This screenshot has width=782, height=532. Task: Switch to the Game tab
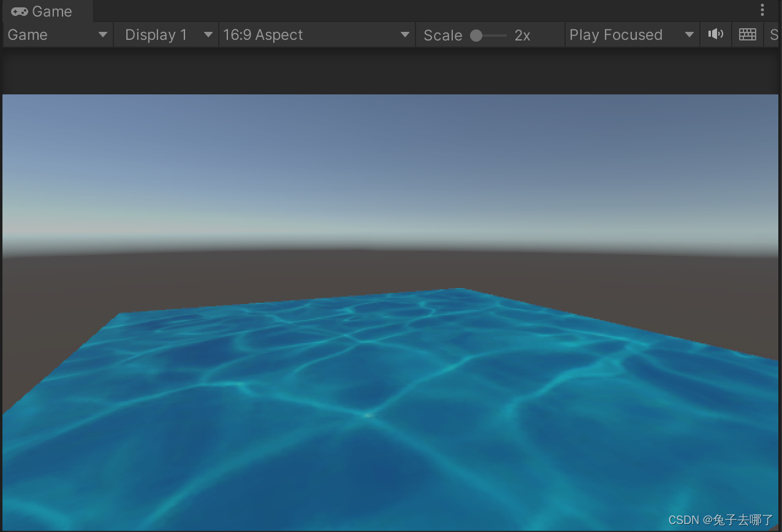(x=46, y=10)
